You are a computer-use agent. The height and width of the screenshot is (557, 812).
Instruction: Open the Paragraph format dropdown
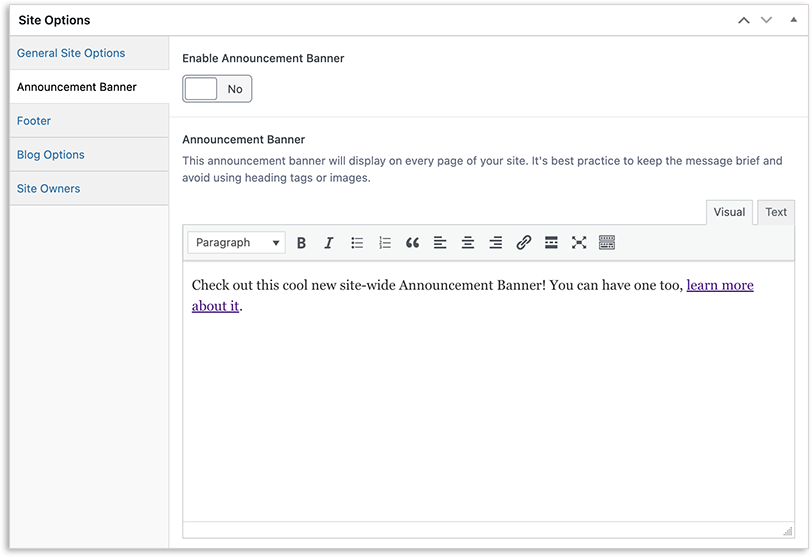click(x=237, y=243)
